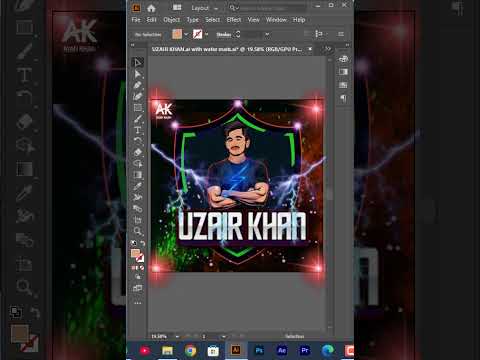480x360 pixels.
Task: Click the drawing mode icon
Action: coord(138,276)
